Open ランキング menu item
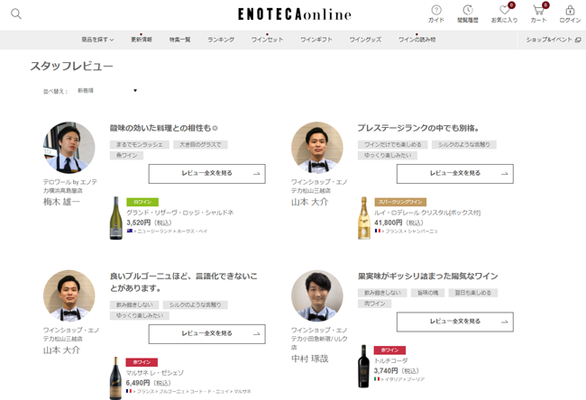Image resolution: width=586 pixels, height=400 pixels. click(221, 39)
